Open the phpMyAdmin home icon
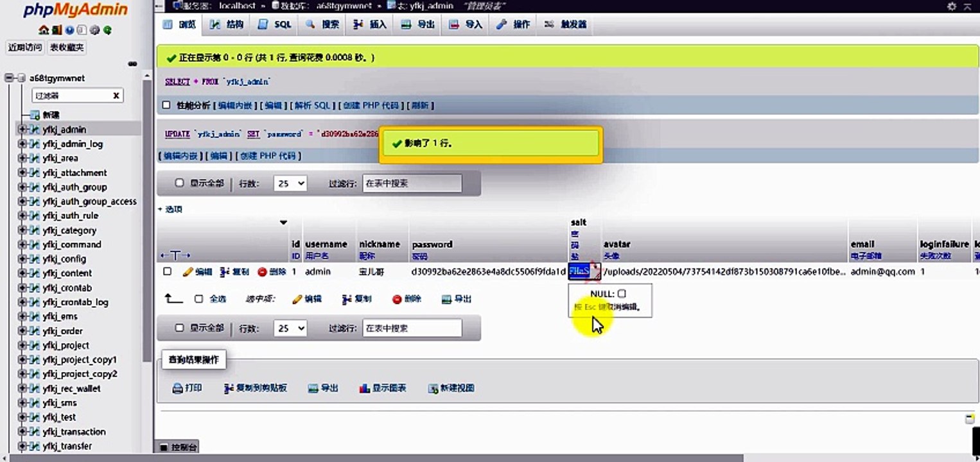The width and height of the screenshot is (980, 462). click(44, 30)
